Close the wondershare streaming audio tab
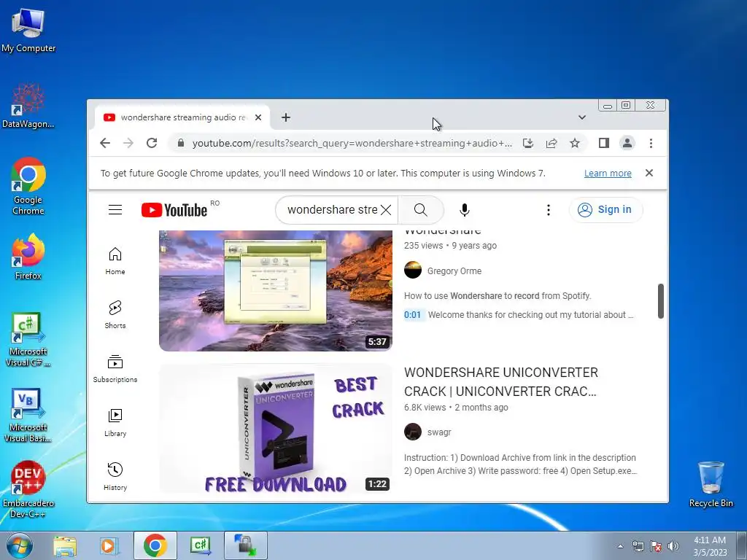This screenshot has width=747, height=560. (258, 117)
